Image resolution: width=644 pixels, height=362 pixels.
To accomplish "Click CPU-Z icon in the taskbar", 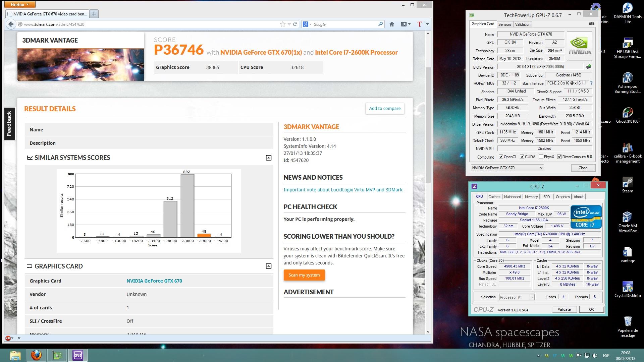I will 78,355.
